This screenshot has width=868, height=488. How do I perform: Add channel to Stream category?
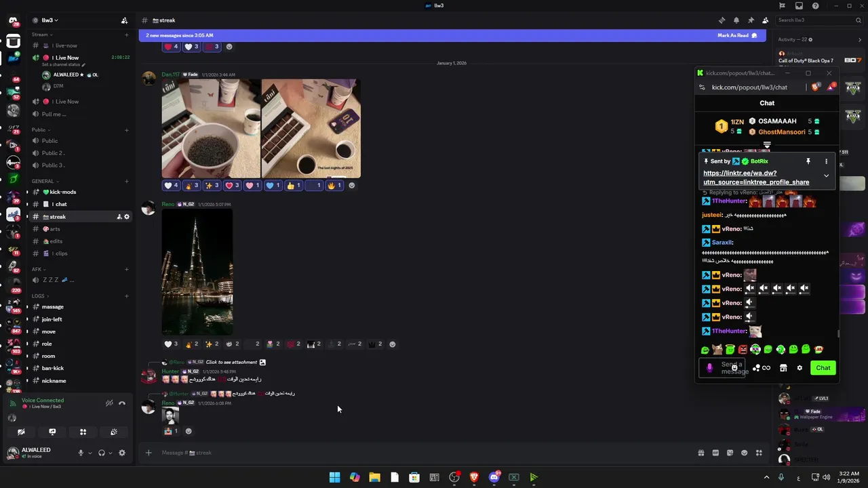click(126, 35)
